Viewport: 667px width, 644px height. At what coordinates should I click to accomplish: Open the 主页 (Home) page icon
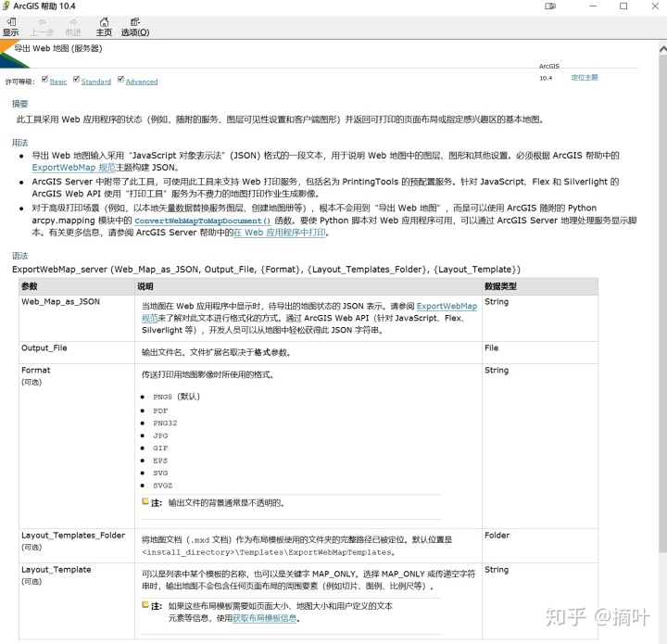pos(104,27)
